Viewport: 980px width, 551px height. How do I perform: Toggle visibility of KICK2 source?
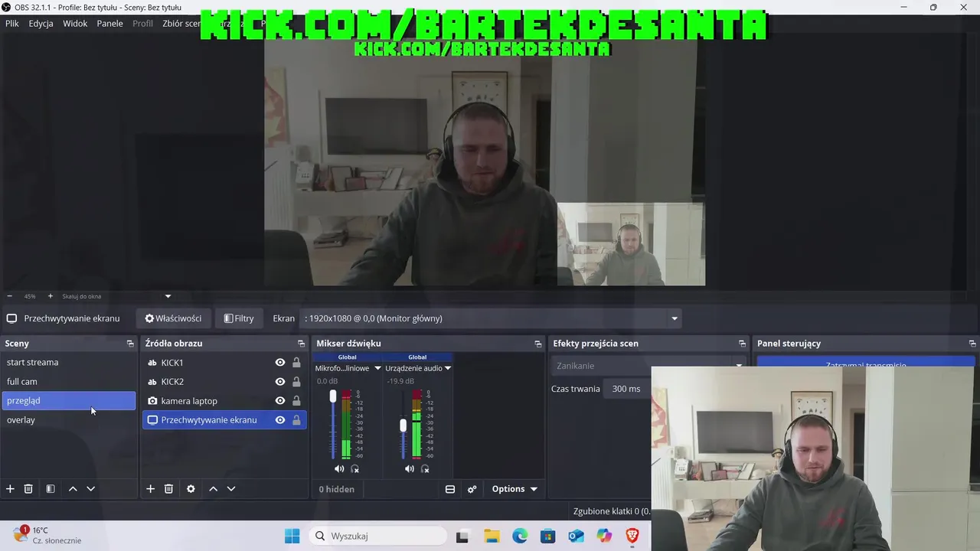pyautogui.click(x=280, y=382)
